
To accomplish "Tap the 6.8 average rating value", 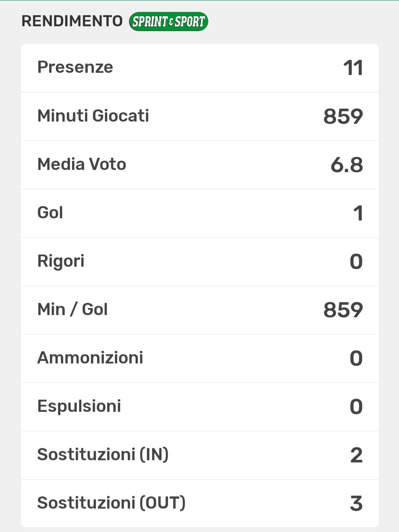I will (x=347, y=165).
